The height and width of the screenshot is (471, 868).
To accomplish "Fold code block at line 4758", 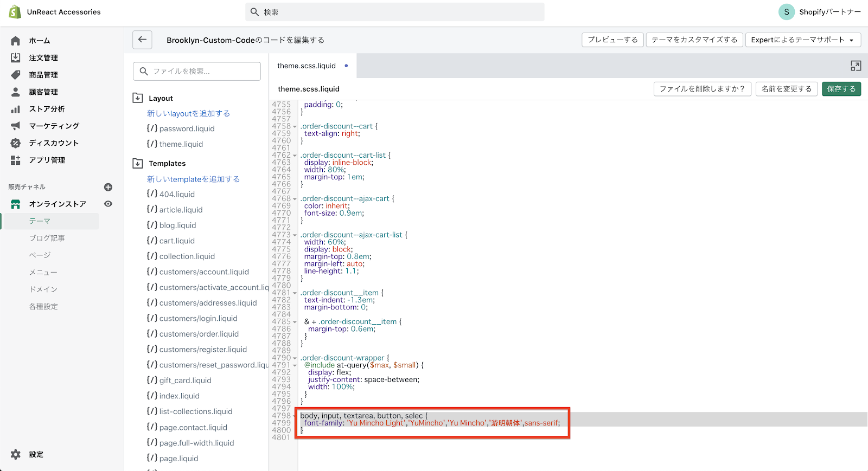I will tap(295, 127).
